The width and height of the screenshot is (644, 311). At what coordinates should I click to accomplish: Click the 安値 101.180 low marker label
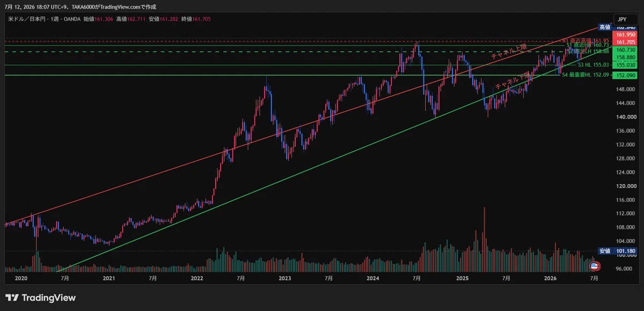(617, 251)
